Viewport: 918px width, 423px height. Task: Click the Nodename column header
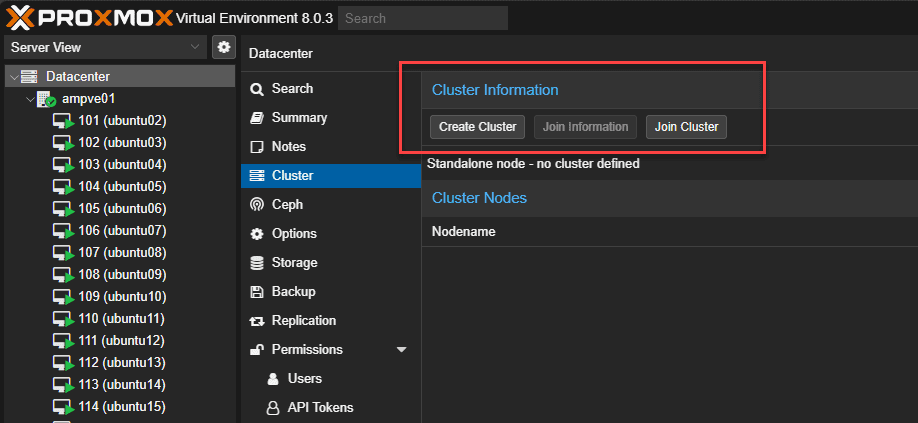tap(464, 232)
